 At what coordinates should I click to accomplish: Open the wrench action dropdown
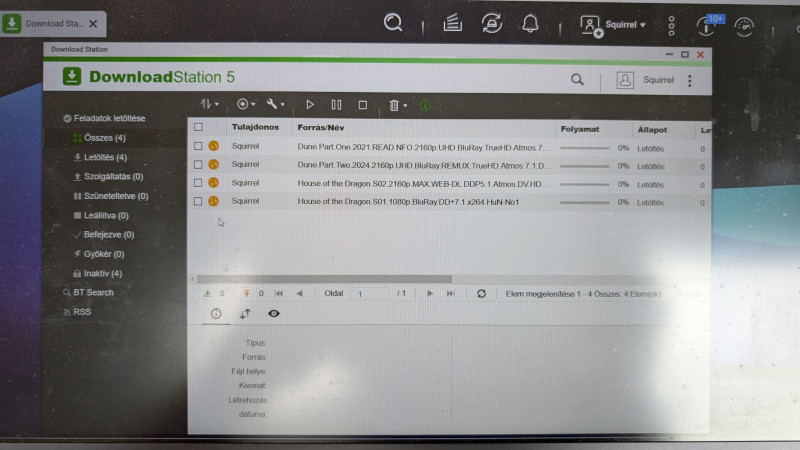(276, 104)
